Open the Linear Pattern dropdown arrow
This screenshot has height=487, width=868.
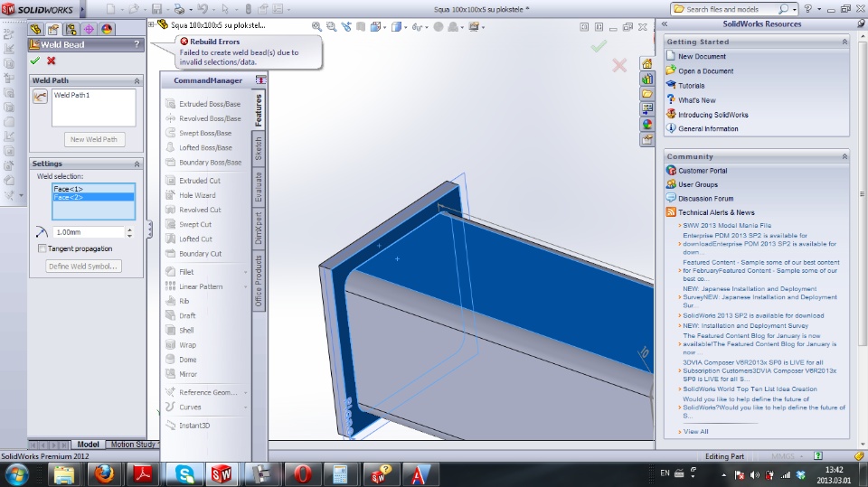pyautogui.click(x=245, y=286)
